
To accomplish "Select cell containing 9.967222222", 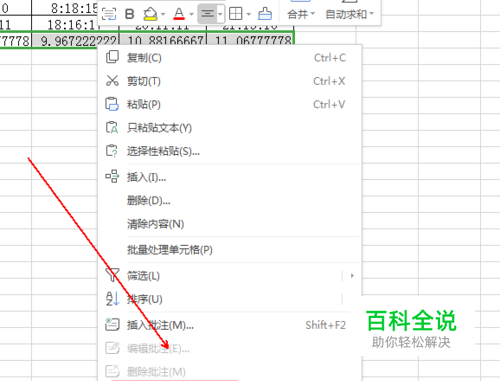I will 75,40.
